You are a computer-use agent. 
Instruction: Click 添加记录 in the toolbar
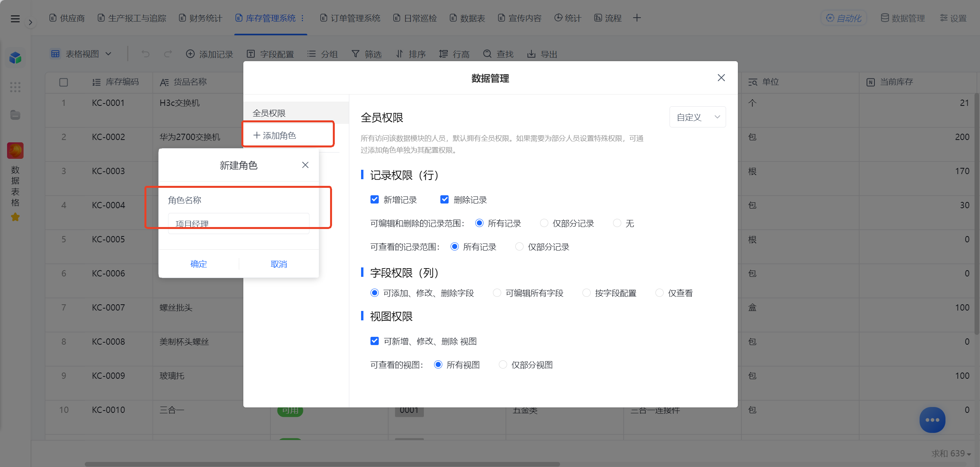[210, 54]
